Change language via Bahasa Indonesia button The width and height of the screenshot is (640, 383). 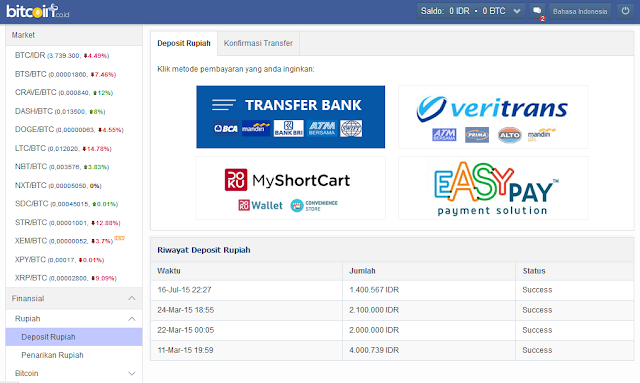point(580,11)
